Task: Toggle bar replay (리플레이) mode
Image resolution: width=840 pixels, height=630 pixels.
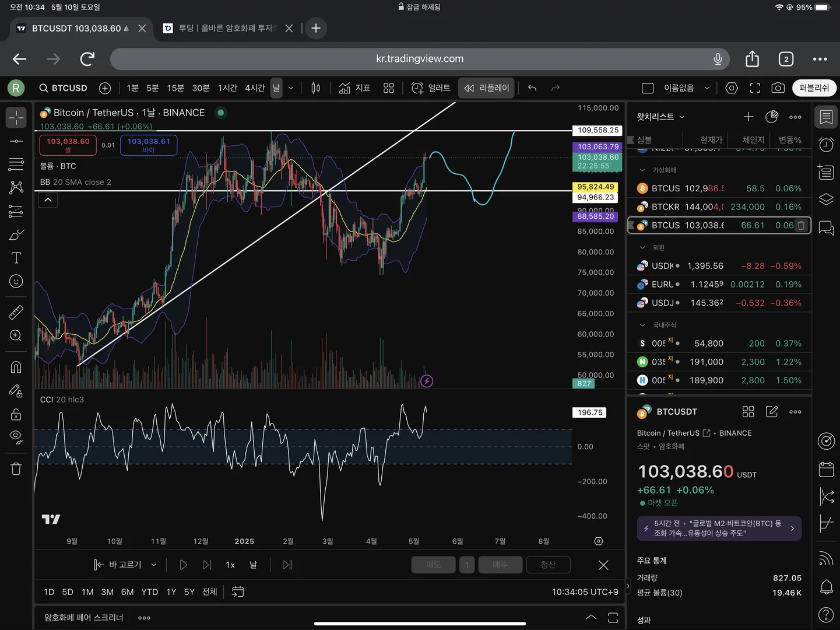Action: tap(487, 88)
